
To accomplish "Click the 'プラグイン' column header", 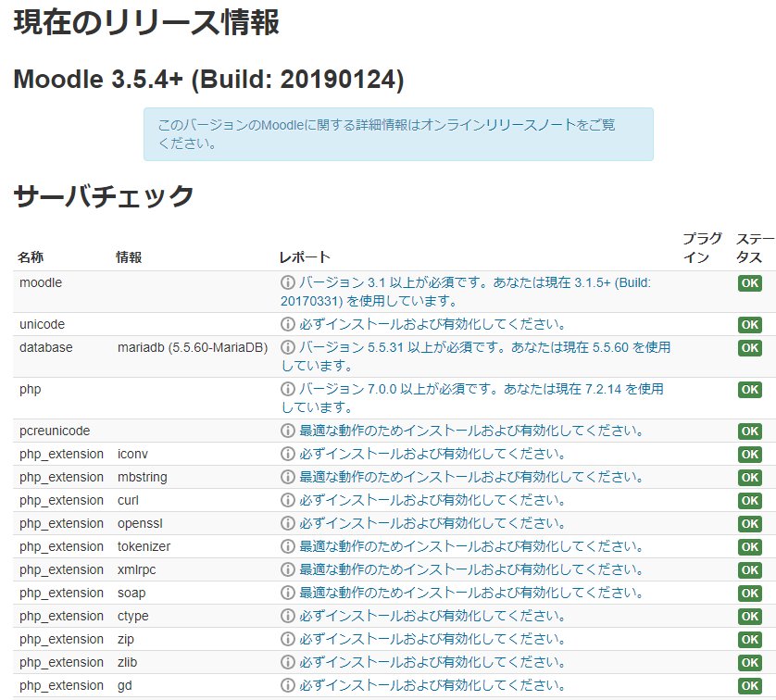I will click(702, 248).
